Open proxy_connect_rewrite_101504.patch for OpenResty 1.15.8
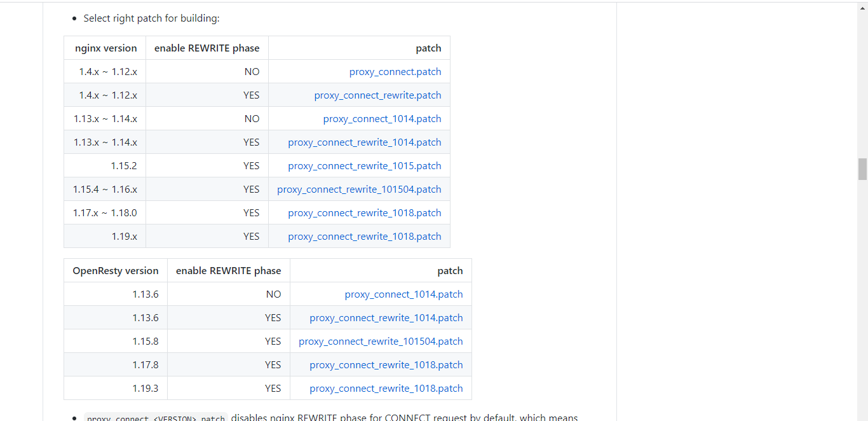Image resolution: width=868 pixels, height=421 pixels. [381, 341]
